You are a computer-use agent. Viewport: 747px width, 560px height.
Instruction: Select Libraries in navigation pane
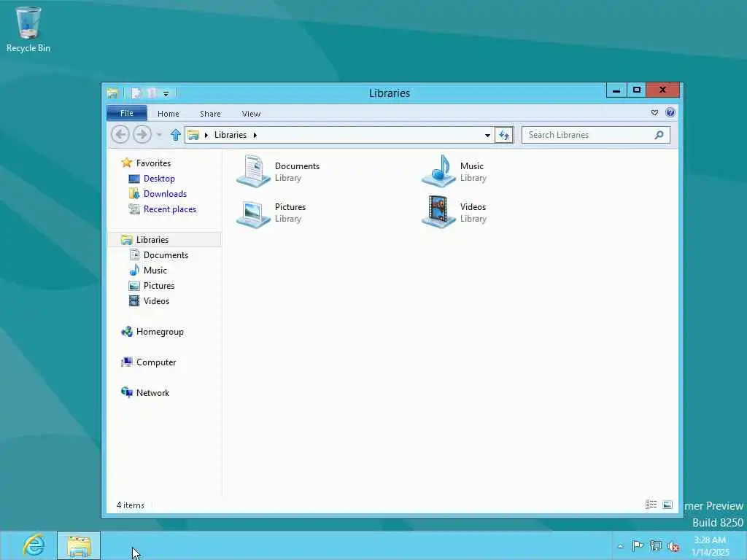pos(164,239)
